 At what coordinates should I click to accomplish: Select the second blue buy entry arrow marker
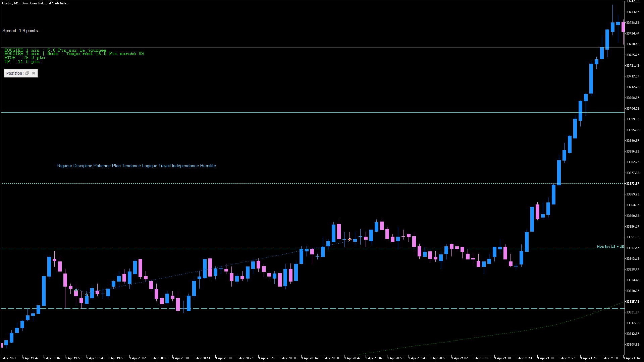tap(87, 295)
